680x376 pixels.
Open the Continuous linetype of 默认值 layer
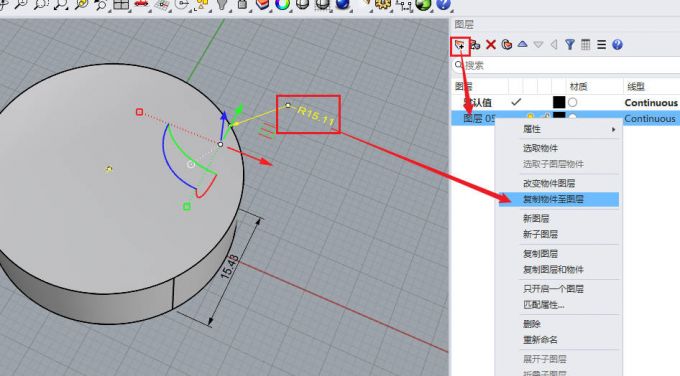[651, 103]
